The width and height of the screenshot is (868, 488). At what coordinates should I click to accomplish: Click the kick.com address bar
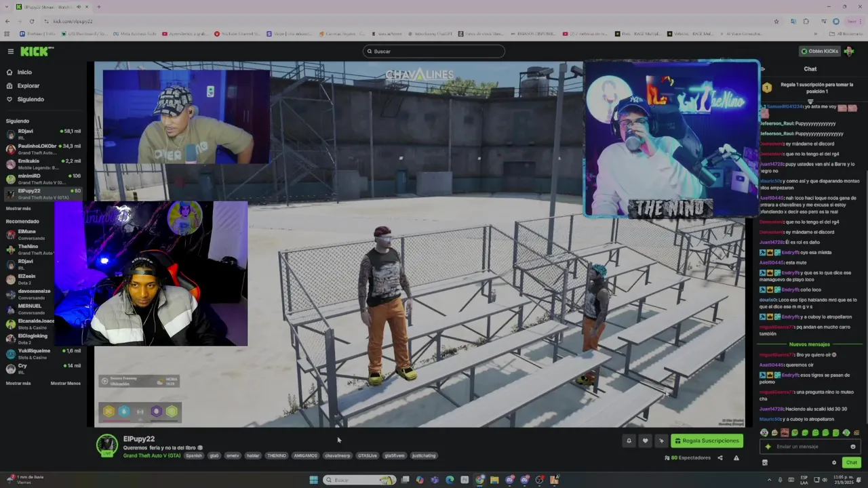(x=407, y=21)
